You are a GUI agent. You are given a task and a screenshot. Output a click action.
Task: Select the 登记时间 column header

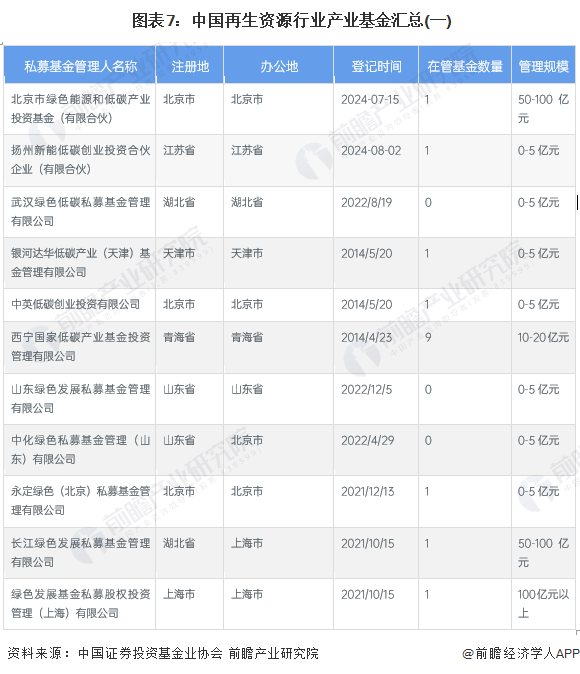(x=376, y=66)
